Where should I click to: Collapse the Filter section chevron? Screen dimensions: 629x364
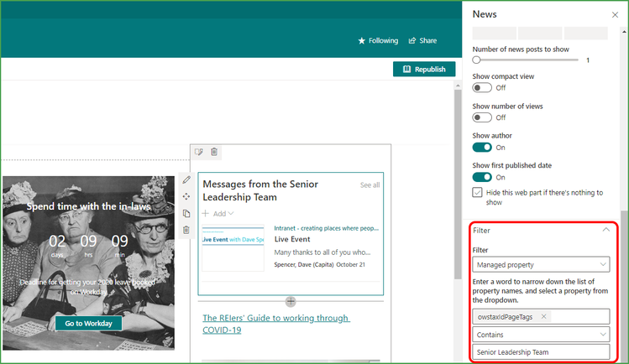605,230
